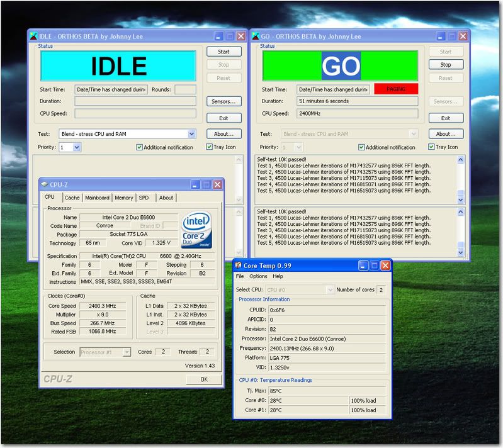This screenshot has height=448, width=503.
Task: Click Level 2 cache value 4096 KBytes
Action: click(x=191, y=323)
